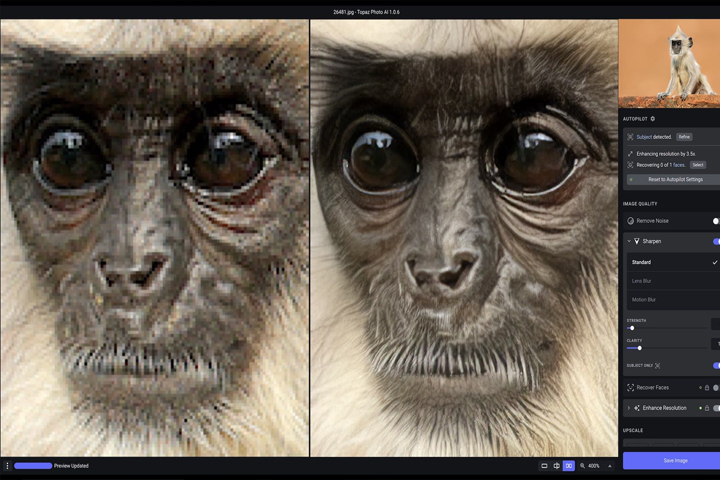720x480 pixels.
Task: Select Standard sharpen model
Action: point(673,262)
